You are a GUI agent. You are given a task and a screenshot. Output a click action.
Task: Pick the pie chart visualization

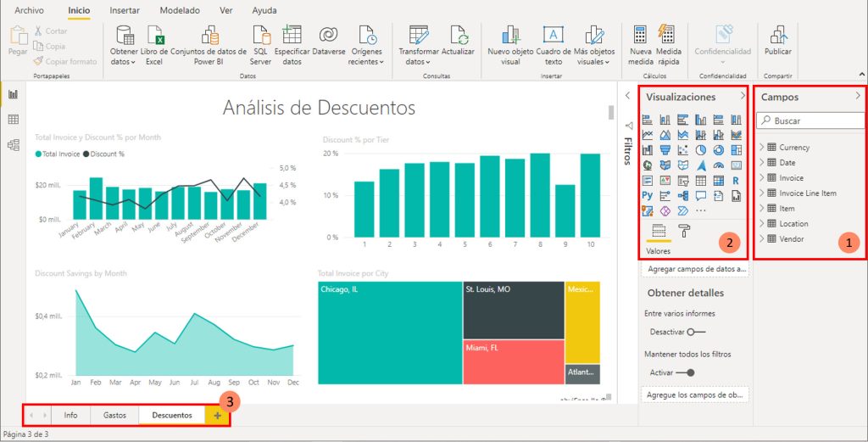click(x=701, y=150)
